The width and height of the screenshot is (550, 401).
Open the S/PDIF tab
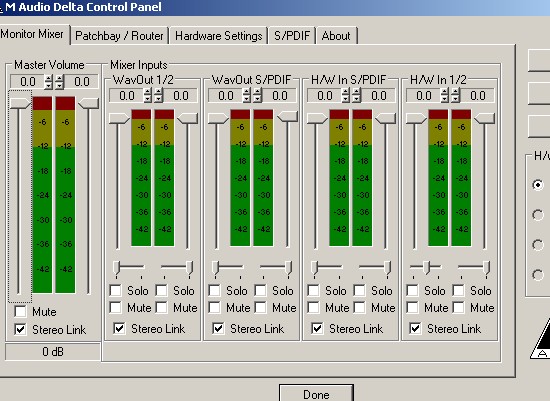click(292, 36)
